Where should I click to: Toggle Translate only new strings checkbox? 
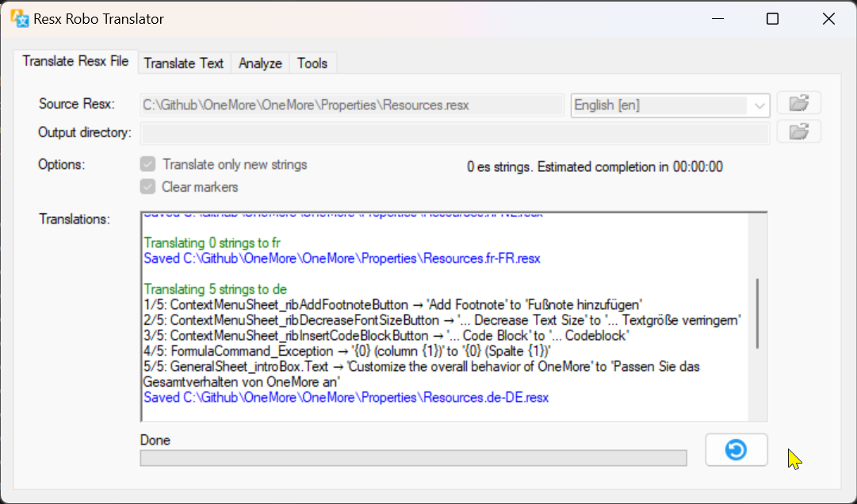147,164
